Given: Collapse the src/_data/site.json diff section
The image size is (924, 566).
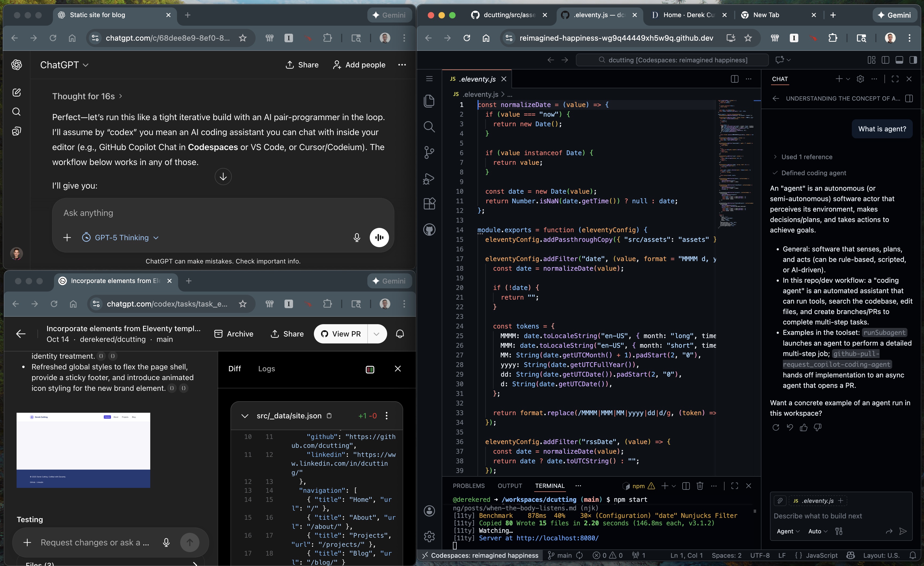Looking at the screenshot, I should tap(245, 416).
